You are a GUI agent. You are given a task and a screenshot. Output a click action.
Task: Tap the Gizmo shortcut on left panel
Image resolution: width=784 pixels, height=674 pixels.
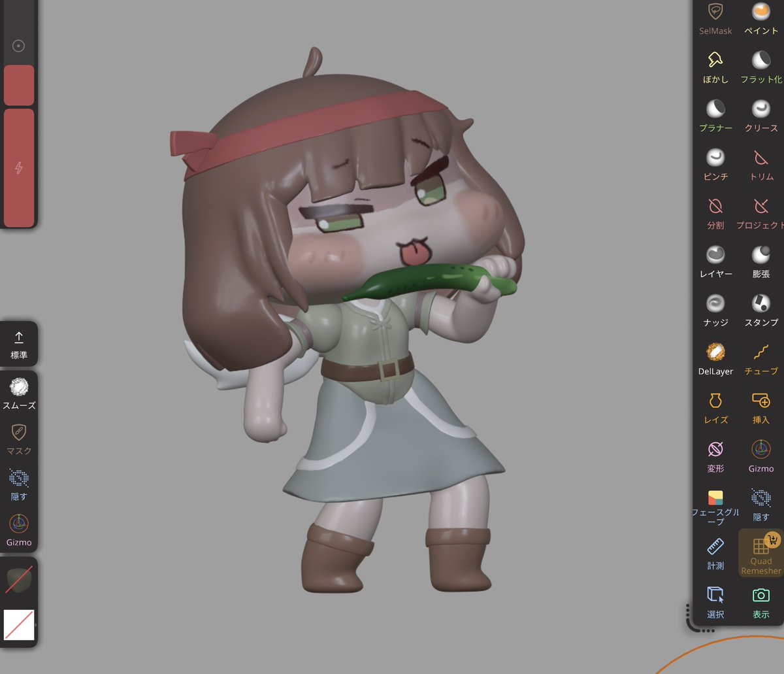(x=19, y=530)
